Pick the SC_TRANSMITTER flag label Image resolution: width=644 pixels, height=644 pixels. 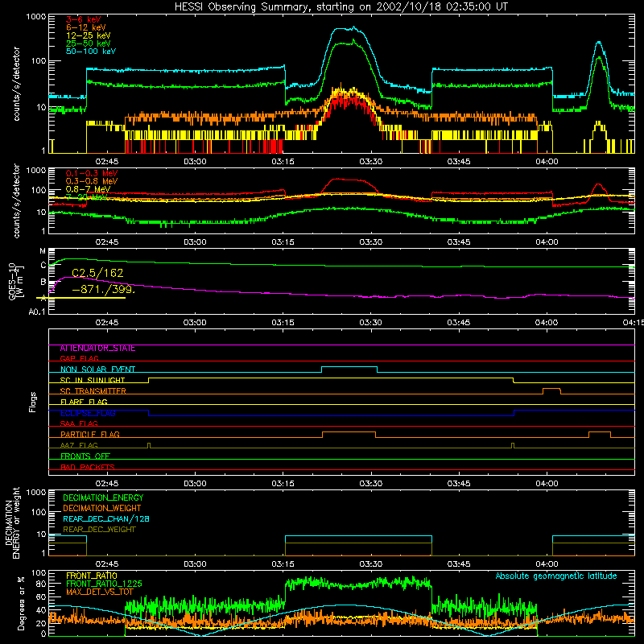[93, 391]
